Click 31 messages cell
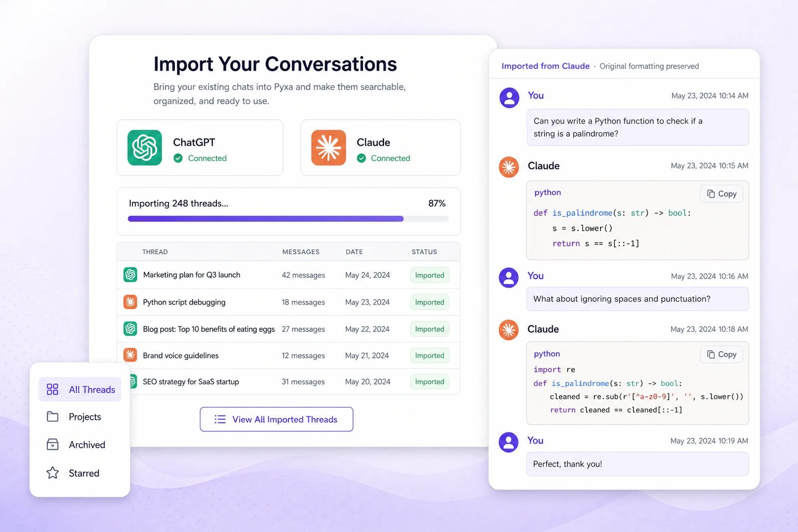The width and height of the screenshot is (798, 532). click(x=303, y=381)
